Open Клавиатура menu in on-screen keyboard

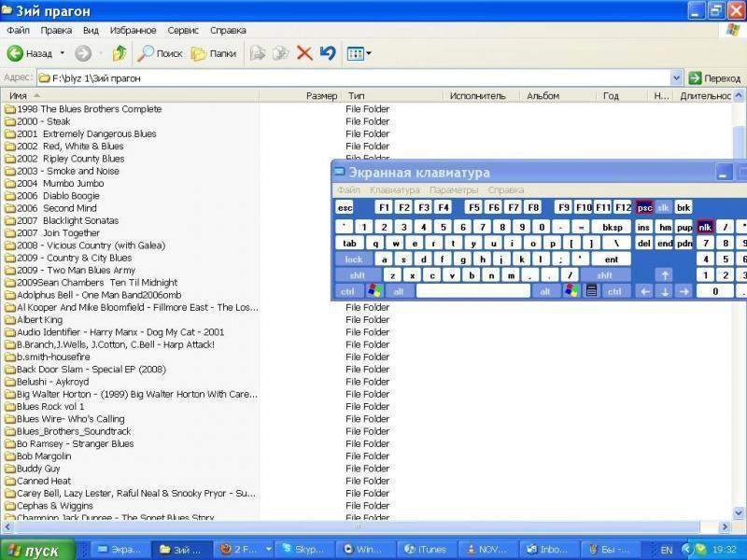click(394, 190)
